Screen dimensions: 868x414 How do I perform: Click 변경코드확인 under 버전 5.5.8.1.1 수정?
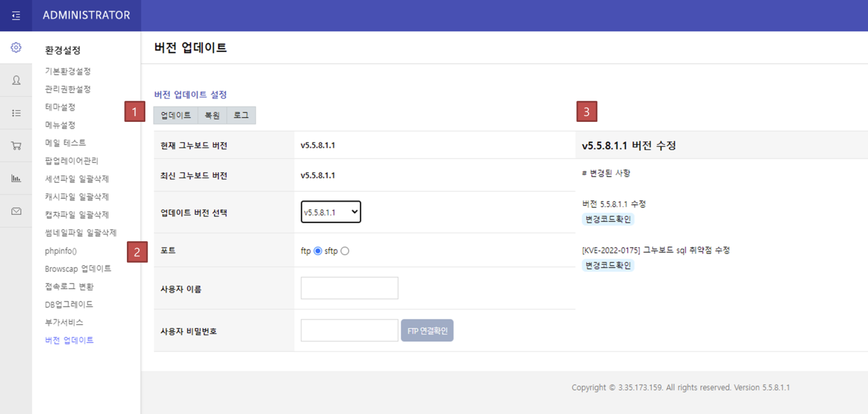click(x=608, y=219)
